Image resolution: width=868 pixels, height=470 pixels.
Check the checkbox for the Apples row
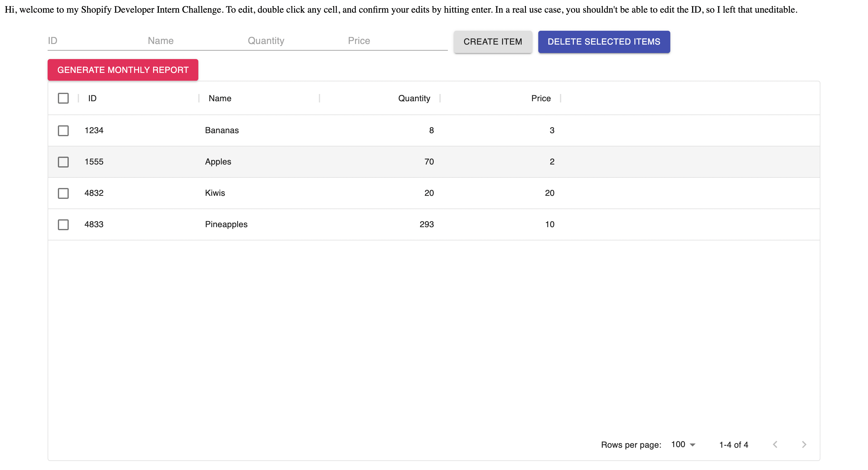point(63,162)
